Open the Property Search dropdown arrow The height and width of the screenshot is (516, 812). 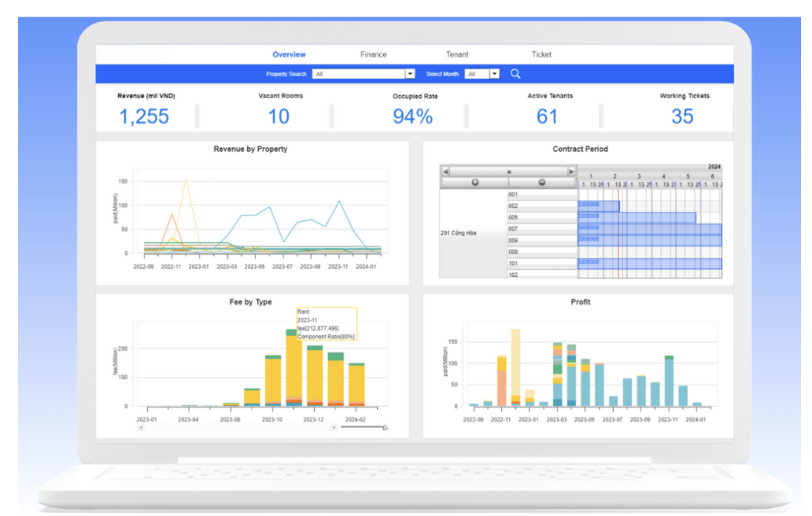(410, 74)
